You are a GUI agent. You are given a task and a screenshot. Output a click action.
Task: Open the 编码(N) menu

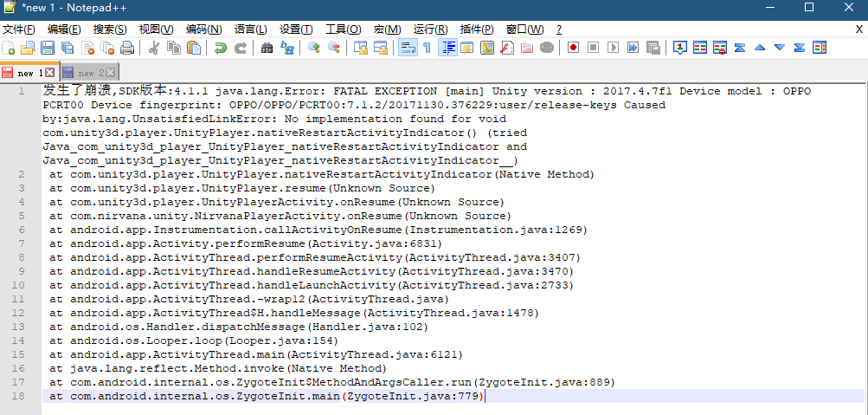click(x=203, y=29)
